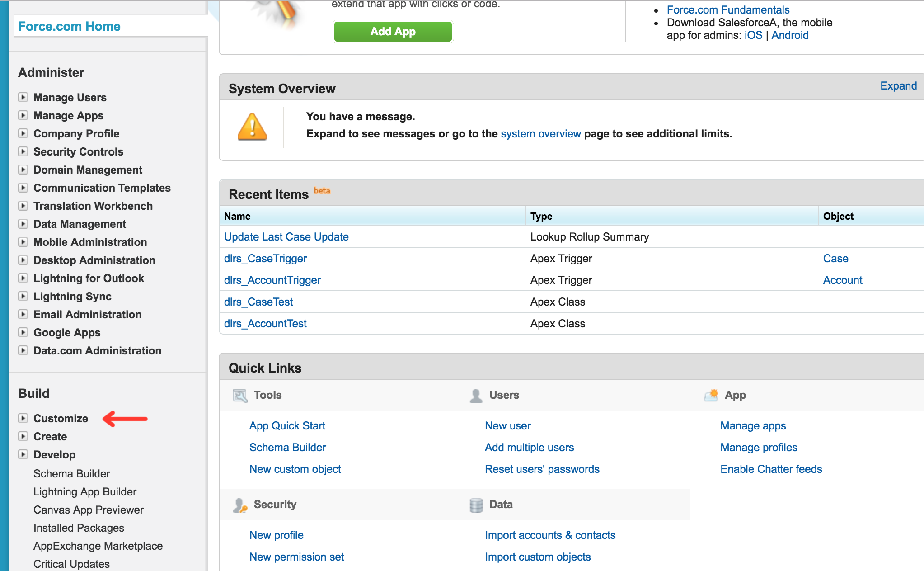Expand the Lightning for Outlook arrow icon
Screen dimensions: 924x571
coord(23,278)
